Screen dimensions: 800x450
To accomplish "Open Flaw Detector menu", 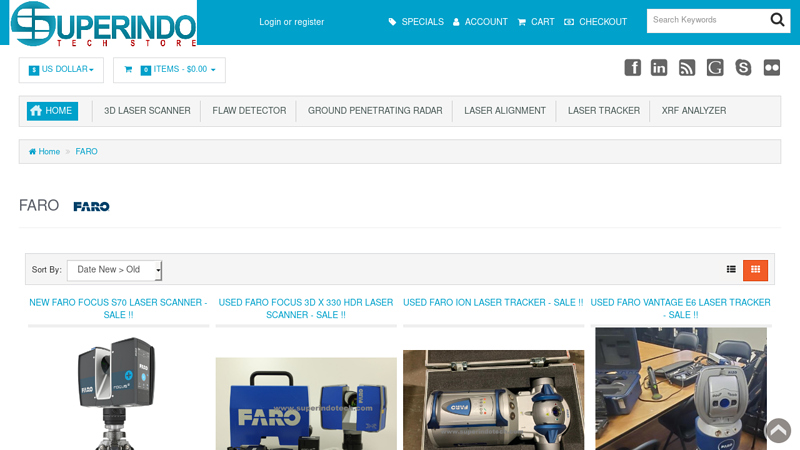I will [x=249, y=111].
